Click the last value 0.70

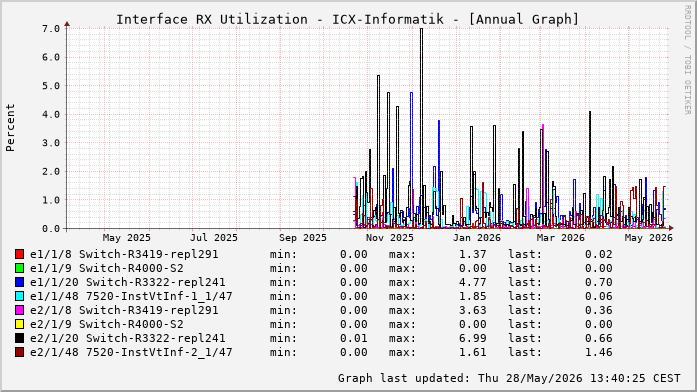[599, 282]
